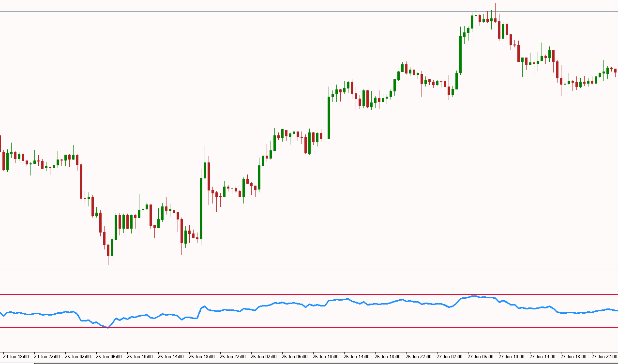The image size is (618, 364).
Task: Click the 26 Jun 10:00 time label
Action: pyautogui.click(x=326, y=357)
